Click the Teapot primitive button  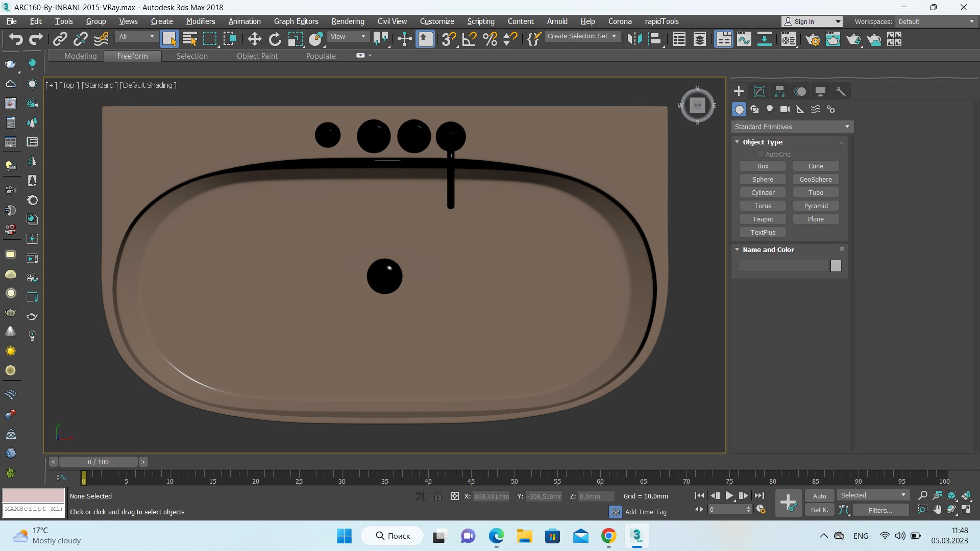tap(763, 219)
